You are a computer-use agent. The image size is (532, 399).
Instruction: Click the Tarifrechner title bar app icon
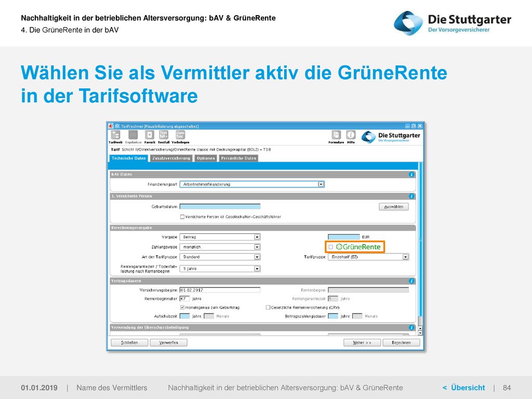(111, 126)
